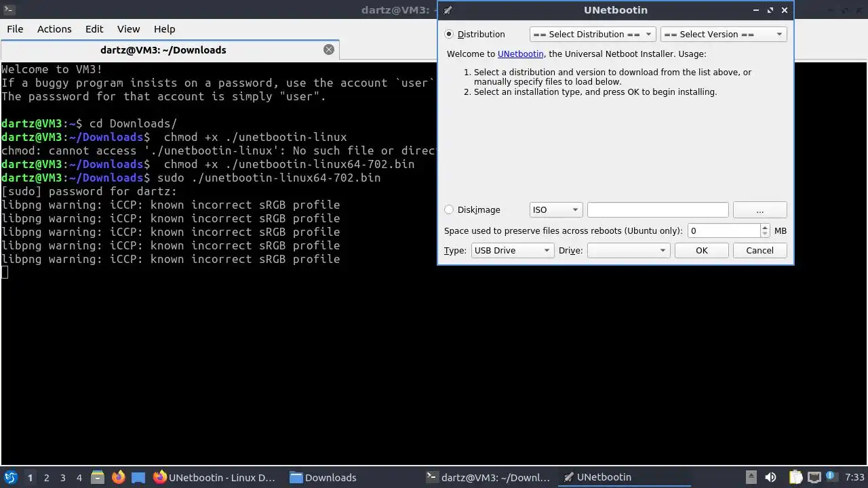Minimize the UNetbootin window
The height and width of the screenshot is (488, 868).
point(756,10)
